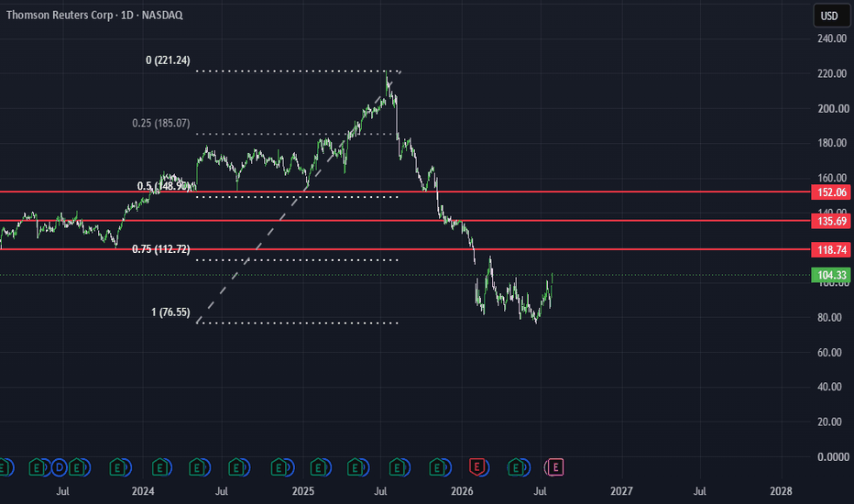The width and height of the screenshot is (854, 504).
Task: Click the green 104.33 current price label
Action: click(831, 275)
